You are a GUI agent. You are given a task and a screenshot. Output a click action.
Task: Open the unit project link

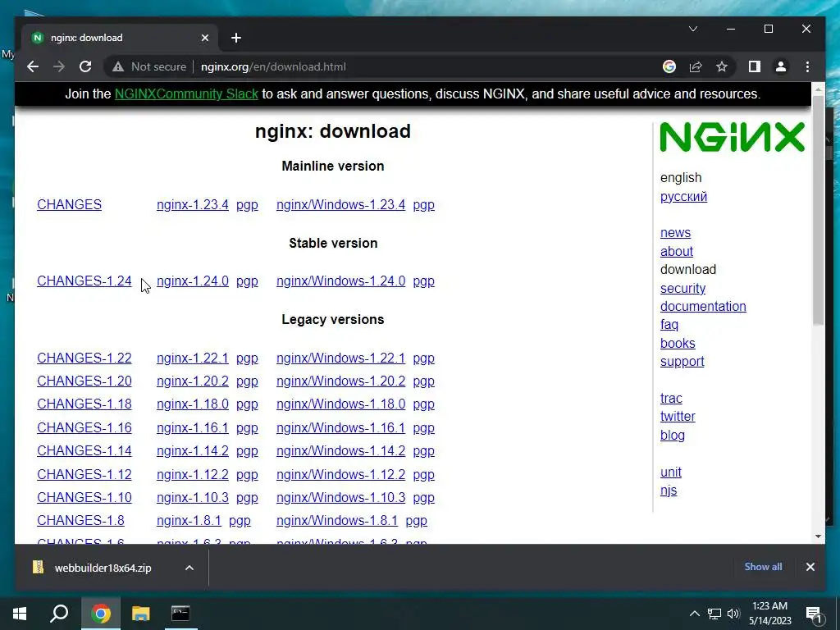pos(671,472)
